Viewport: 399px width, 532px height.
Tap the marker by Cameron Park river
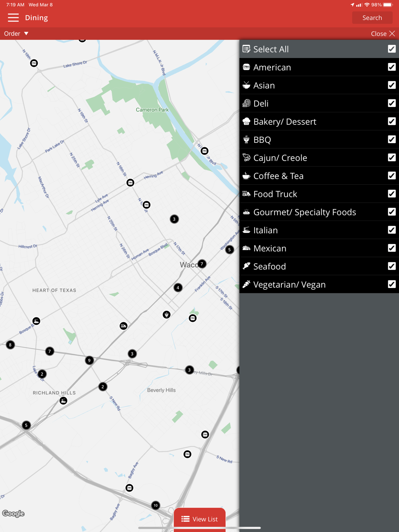point(205,151)
